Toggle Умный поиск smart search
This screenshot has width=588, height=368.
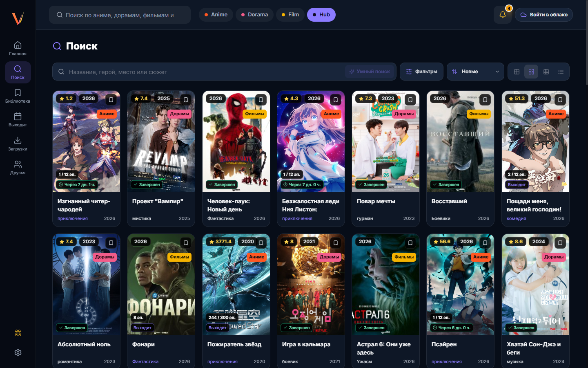(x=370, y=72)
